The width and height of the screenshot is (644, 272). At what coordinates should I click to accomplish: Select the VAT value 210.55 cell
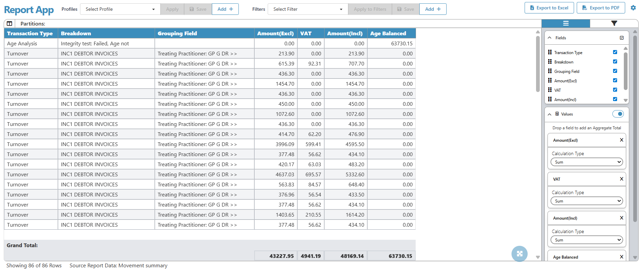pos(311,215)
